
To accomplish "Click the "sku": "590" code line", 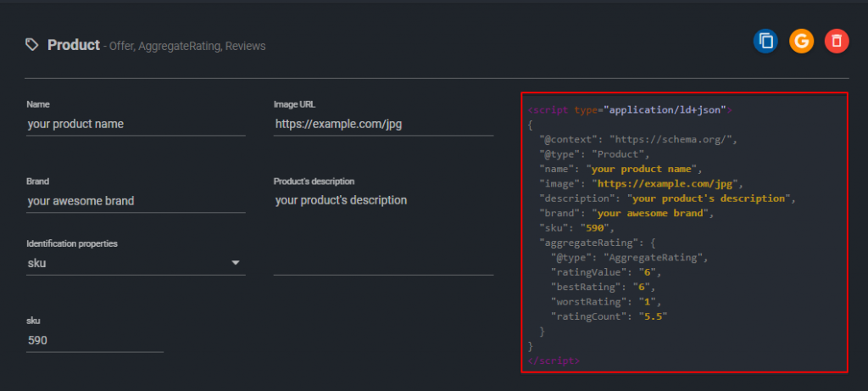I will click(576, 227).
